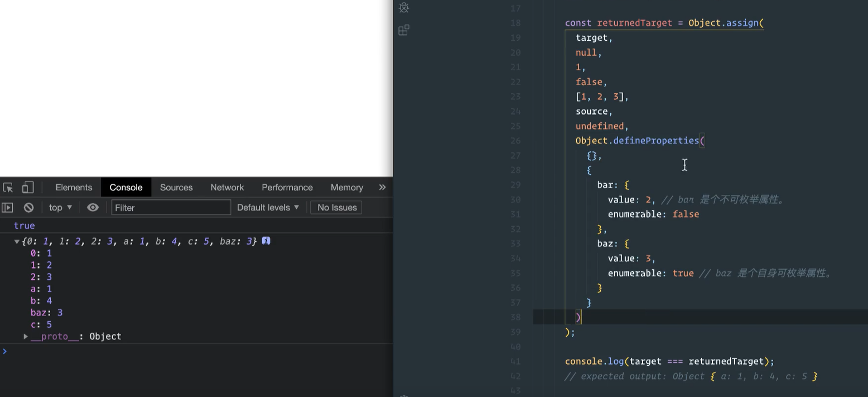
Task: Open the Default levels dropdown
Action: point(268,208)
